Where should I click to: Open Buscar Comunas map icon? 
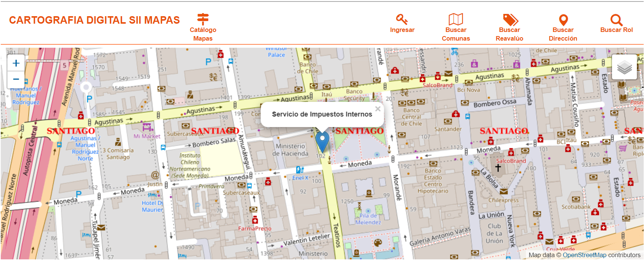click(x=456, y=19)
